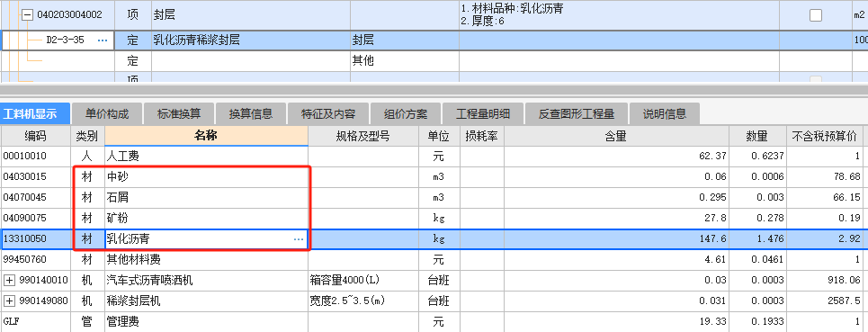This screenshot has height=332, width=868.
Task: Open the ellipsis beside D2-3-35
Action: point(103,40)
